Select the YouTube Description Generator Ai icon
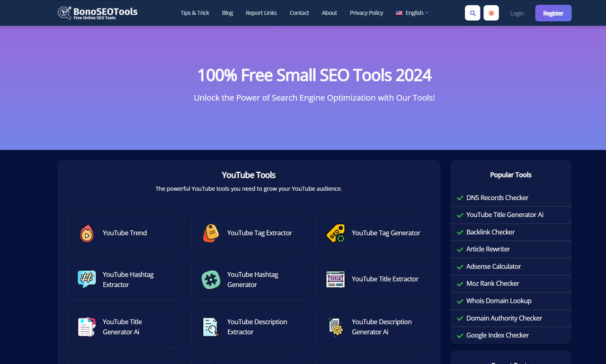Image resolution: width=606 pixels, height=364 pixels. click(335, 327)
